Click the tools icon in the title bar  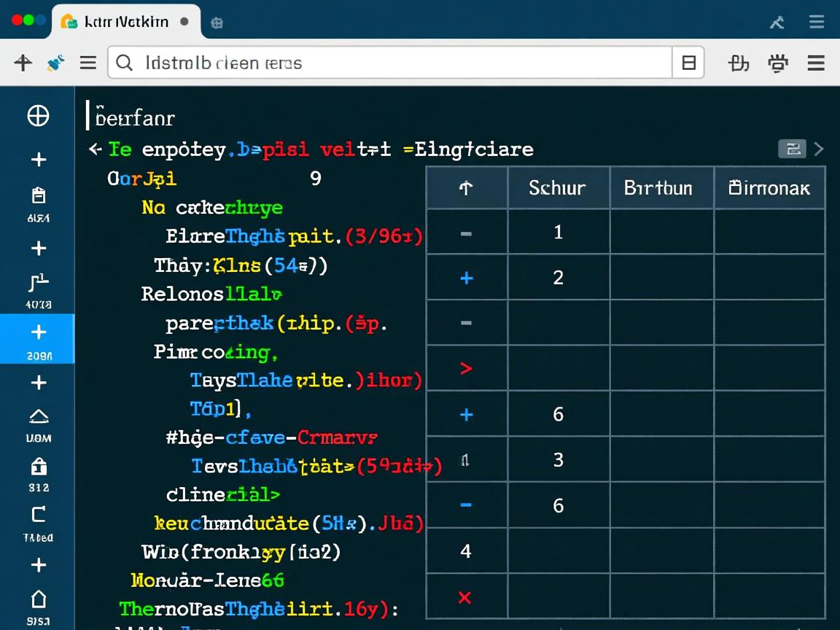(777, 23)
